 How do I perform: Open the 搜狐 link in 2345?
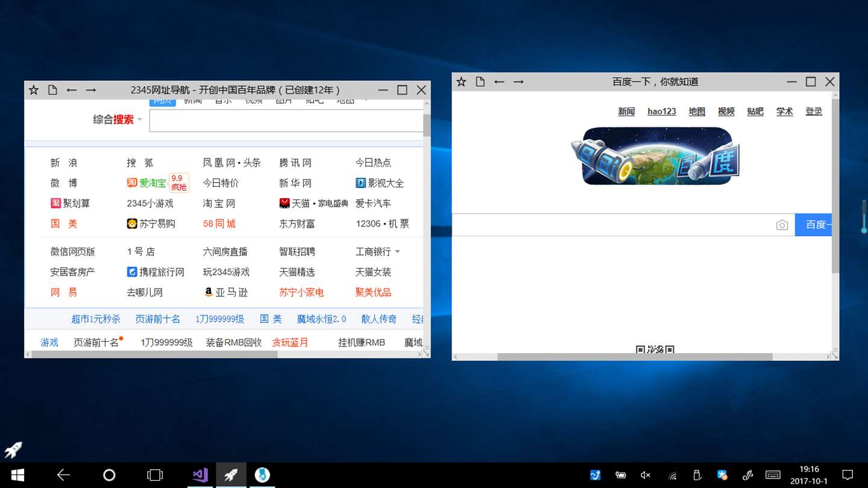(x=140, y=163)
